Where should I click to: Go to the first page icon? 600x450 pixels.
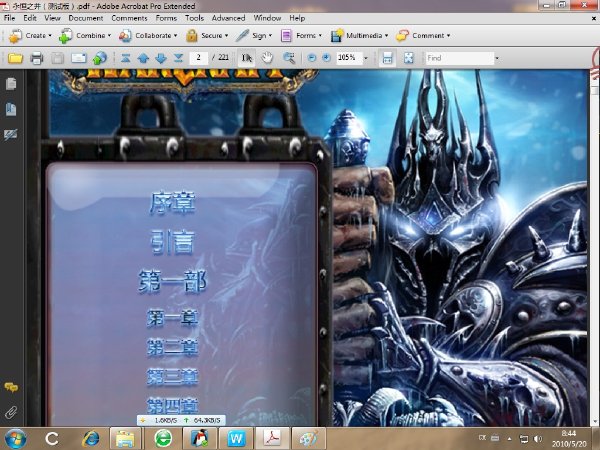coord(126,58)
